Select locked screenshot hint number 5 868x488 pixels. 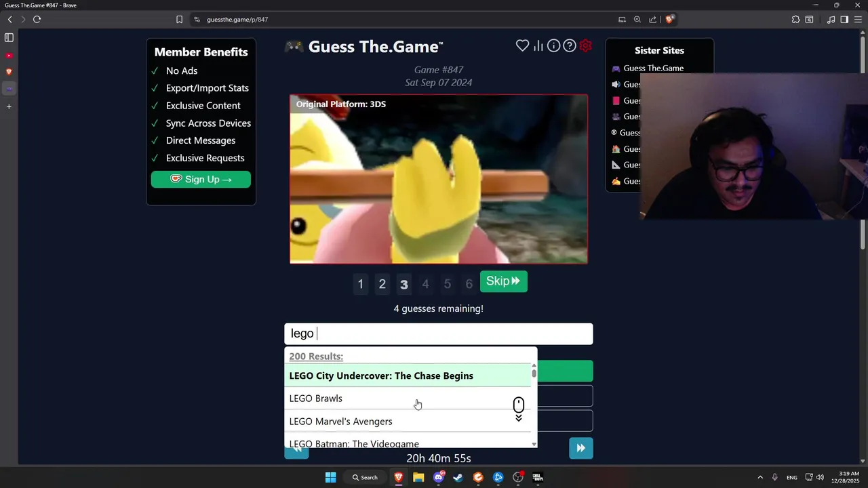point(448,284)
